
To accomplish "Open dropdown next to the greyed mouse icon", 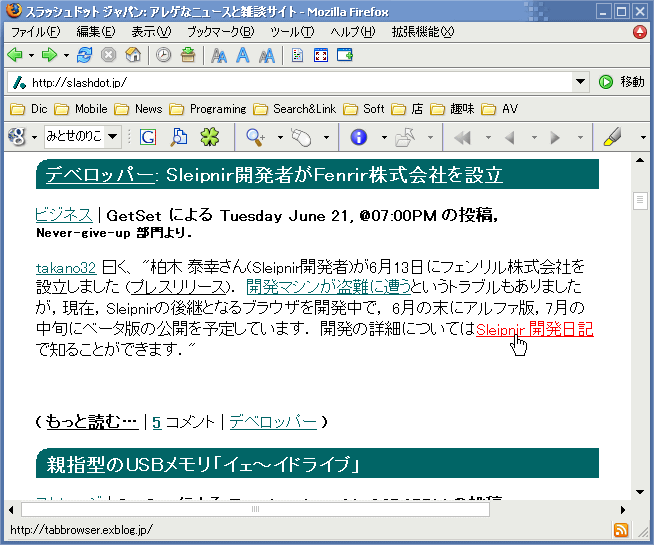I will 327,137.
